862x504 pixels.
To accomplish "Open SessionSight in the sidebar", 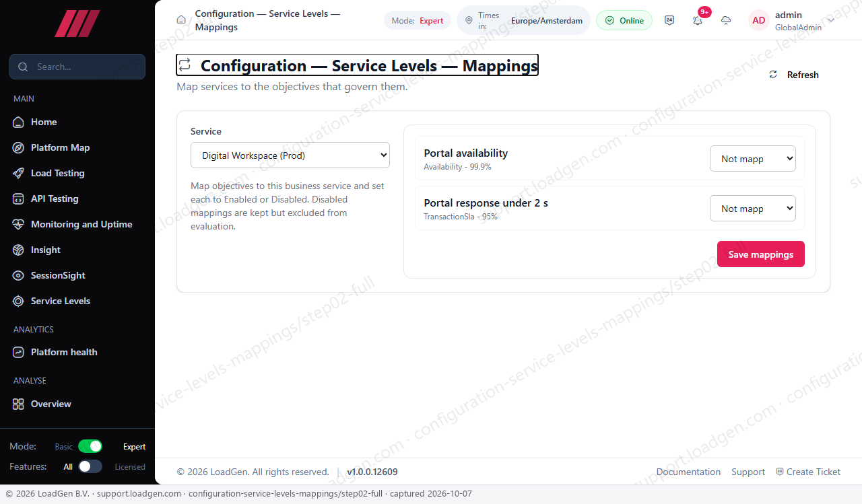I will (x=77, y=275).
